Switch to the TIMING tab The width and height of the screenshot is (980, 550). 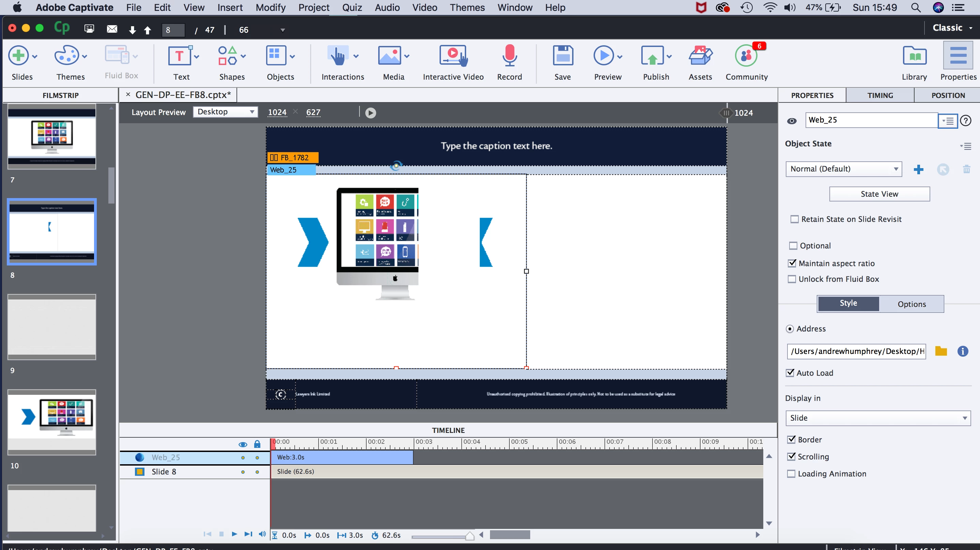[x=879, y=95]
